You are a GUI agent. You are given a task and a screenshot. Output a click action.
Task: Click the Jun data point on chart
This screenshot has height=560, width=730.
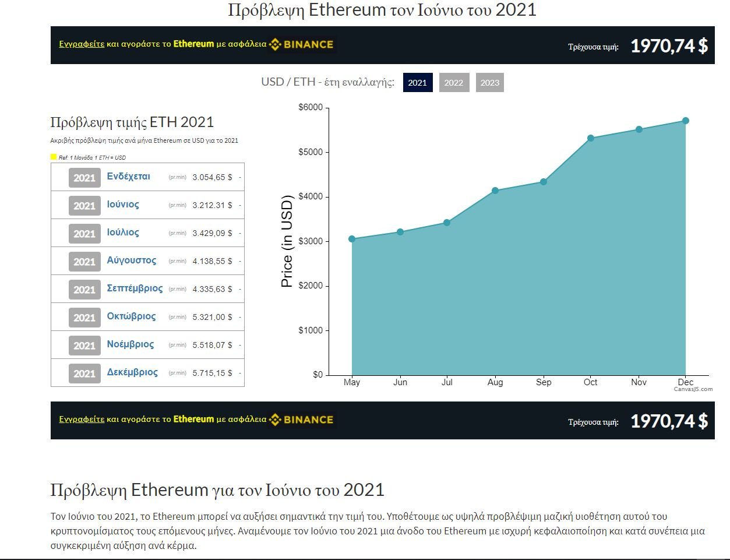click(x=400, y=232)
